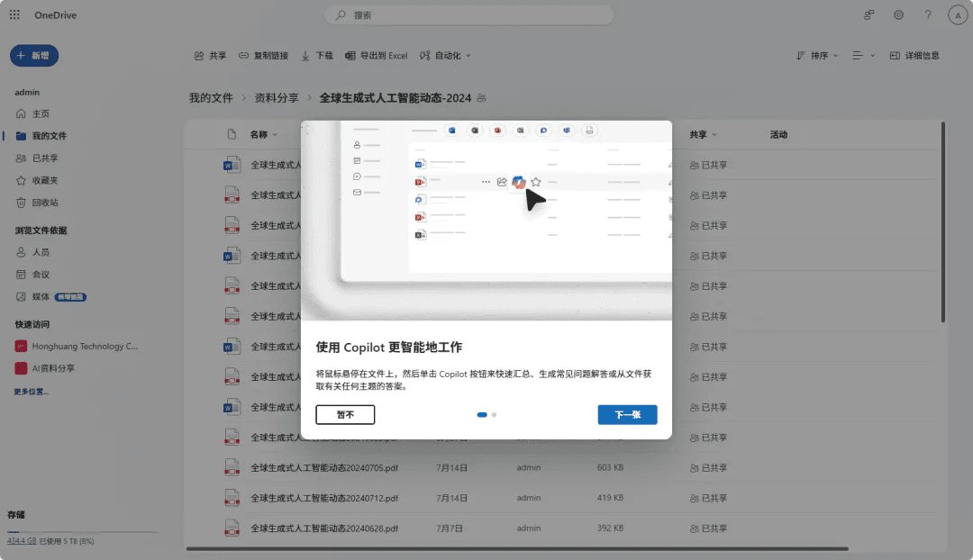Open the 共享 column header dropdown
This screenshot has width=973, height=560.
[703, 134]
